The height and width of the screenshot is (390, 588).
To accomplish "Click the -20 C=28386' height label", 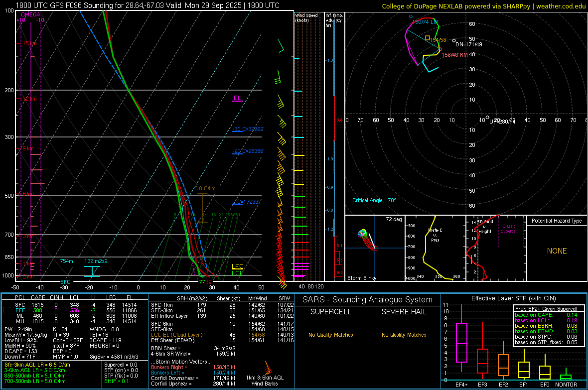I will point(248,151).
